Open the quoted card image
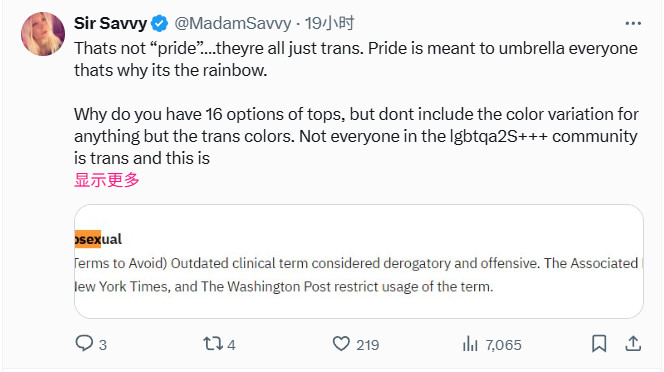 pyautogui.click(x=359, y=261)
